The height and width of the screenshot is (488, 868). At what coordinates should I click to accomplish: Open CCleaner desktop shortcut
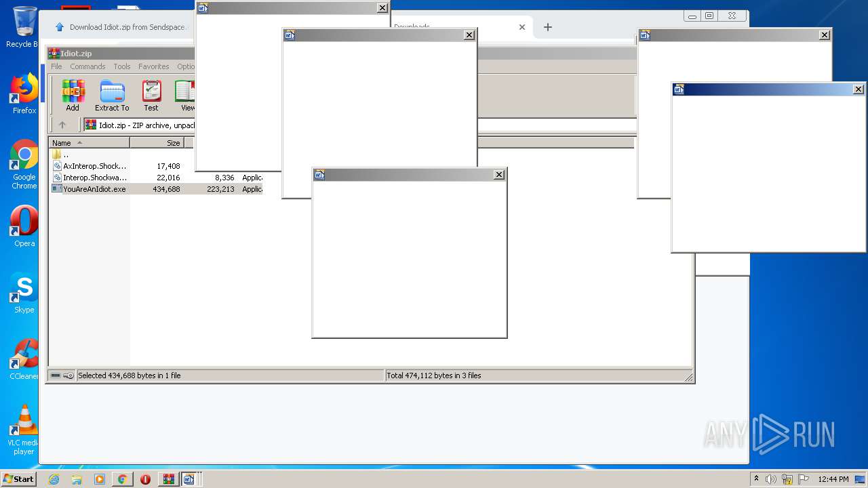click(24, 359)
